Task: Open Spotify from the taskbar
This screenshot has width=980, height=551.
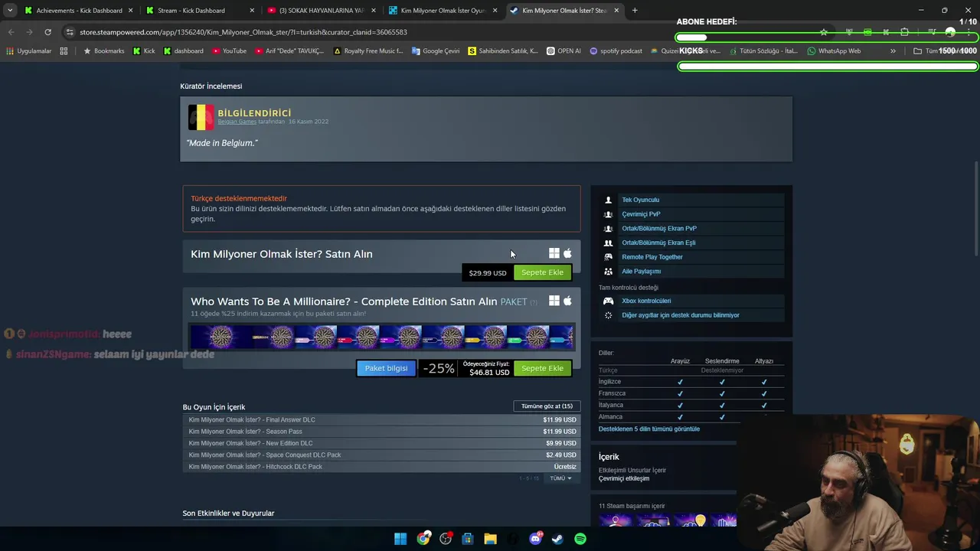Action: point(580,539)
